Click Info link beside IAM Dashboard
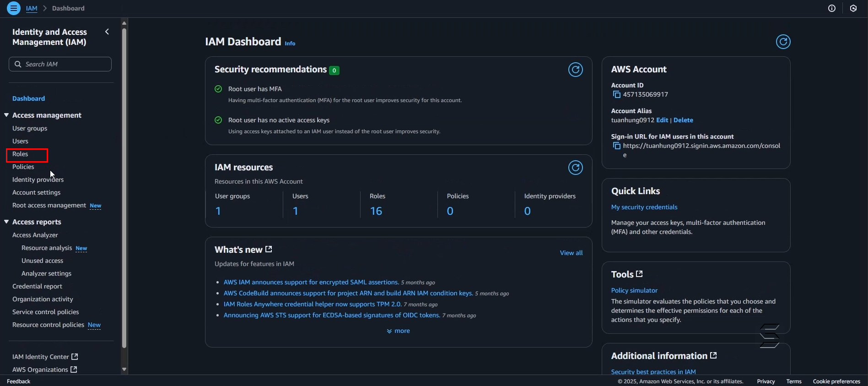The width and height of the screenshot is (868, 386). tap(290, 43)
